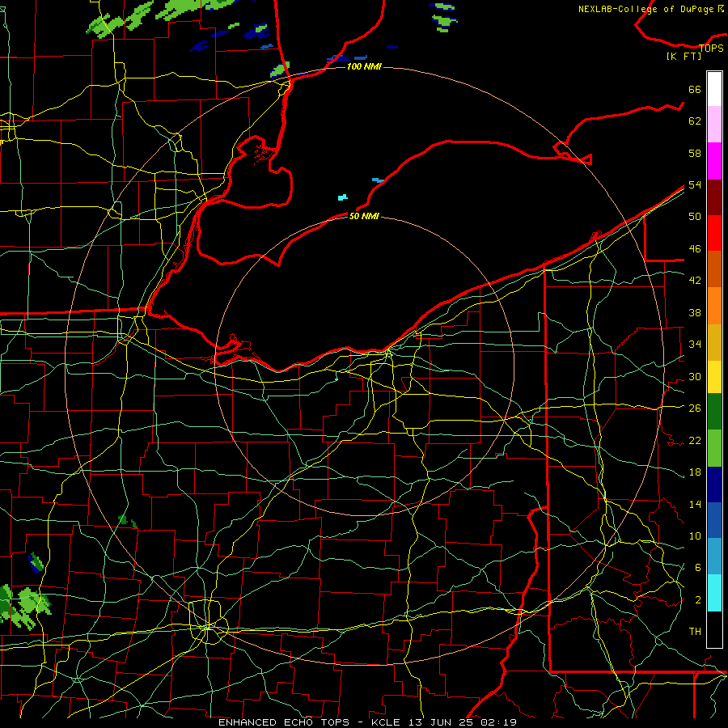Click the bright yellow legend swatch
Screen dimensions: 728x728
(714, 376)
